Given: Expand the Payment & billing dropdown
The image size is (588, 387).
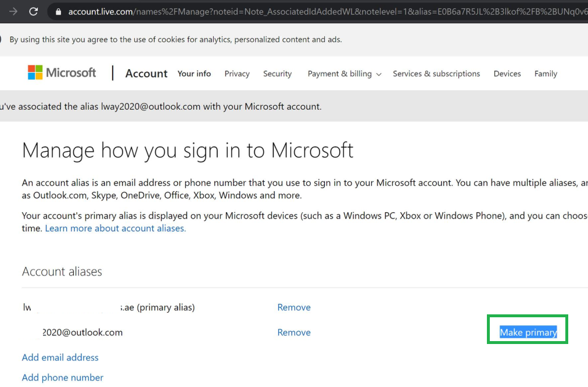Looking at the screenshot, I should 344,73.
